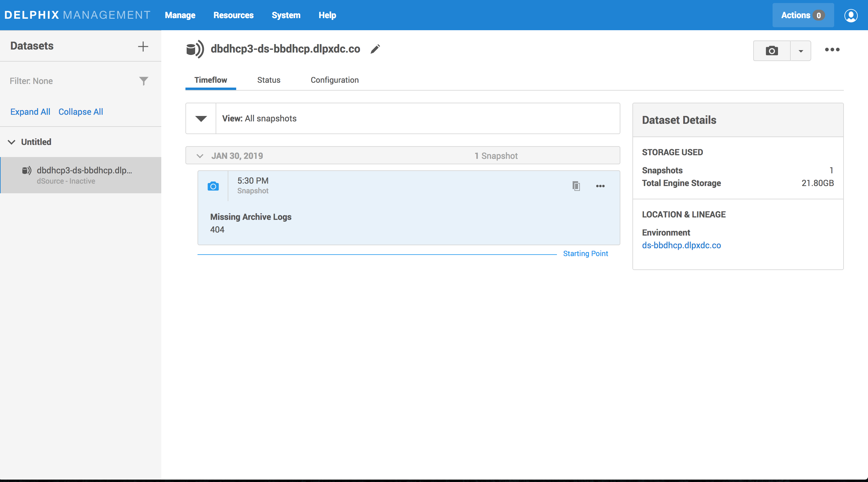Edit dataset name with pencil icon
The width and height of the screenshot is (868, 482).
tap(375, 49)
